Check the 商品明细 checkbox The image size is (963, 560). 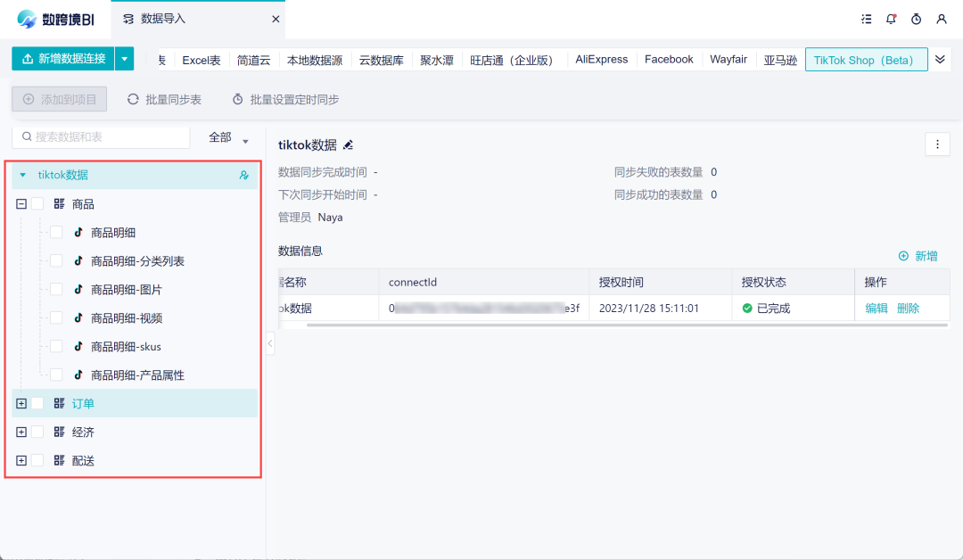click(56, 233)
